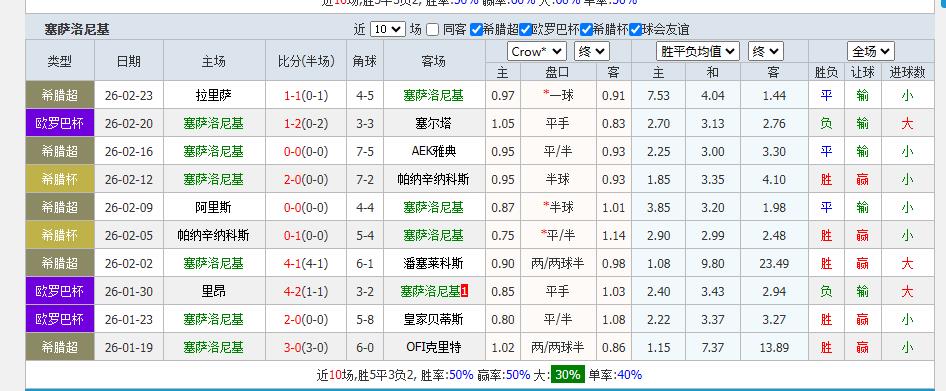Select the *一球 handicap cell
Screen dimensions: 946x391
tap(558, 95)
